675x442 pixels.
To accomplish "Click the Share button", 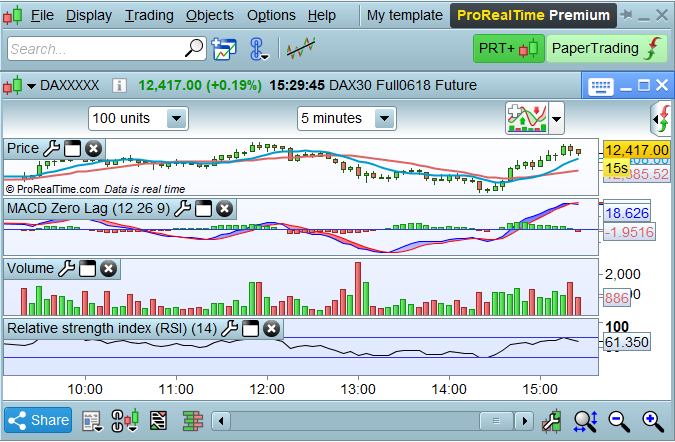I will point(38,420).
